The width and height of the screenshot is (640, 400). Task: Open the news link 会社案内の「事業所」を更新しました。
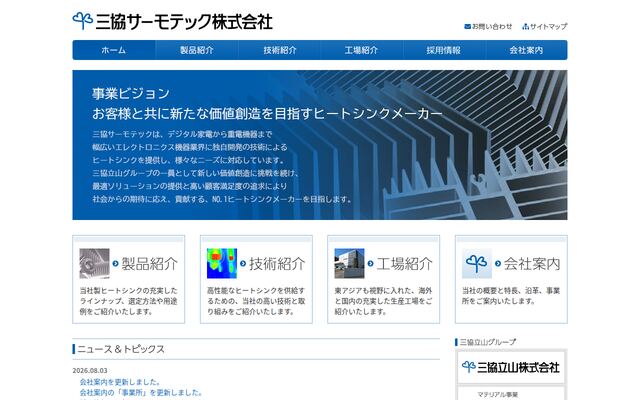click(141, 392)
